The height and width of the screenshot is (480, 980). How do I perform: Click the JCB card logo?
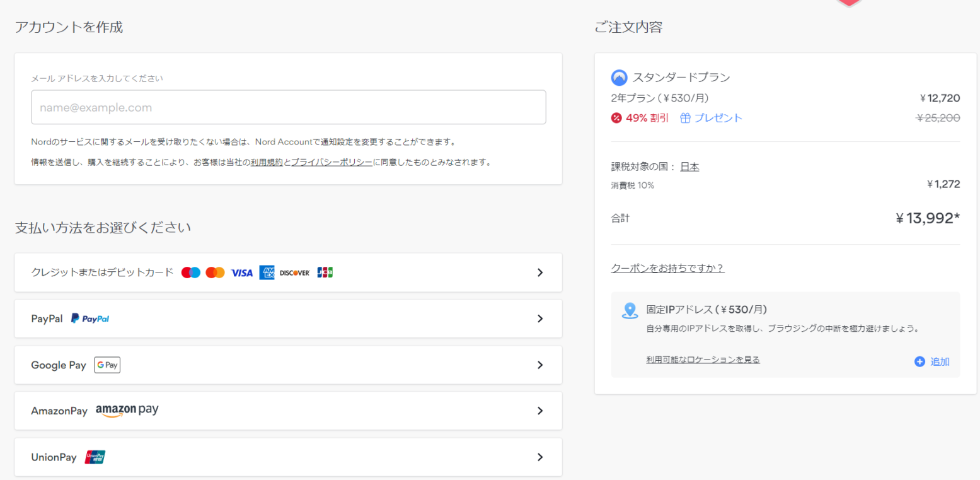325,272
